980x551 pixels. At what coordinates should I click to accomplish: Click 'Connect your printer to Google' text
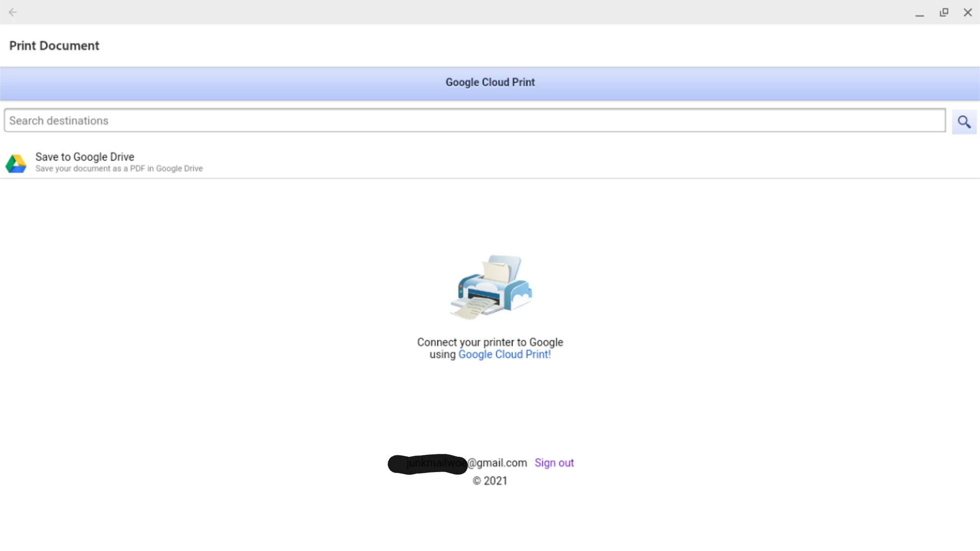[490, 342]
